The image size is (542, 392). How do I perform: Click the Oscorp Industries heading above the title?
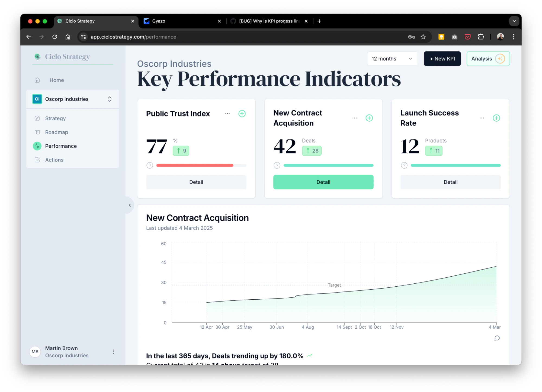(x=174, y=64)
